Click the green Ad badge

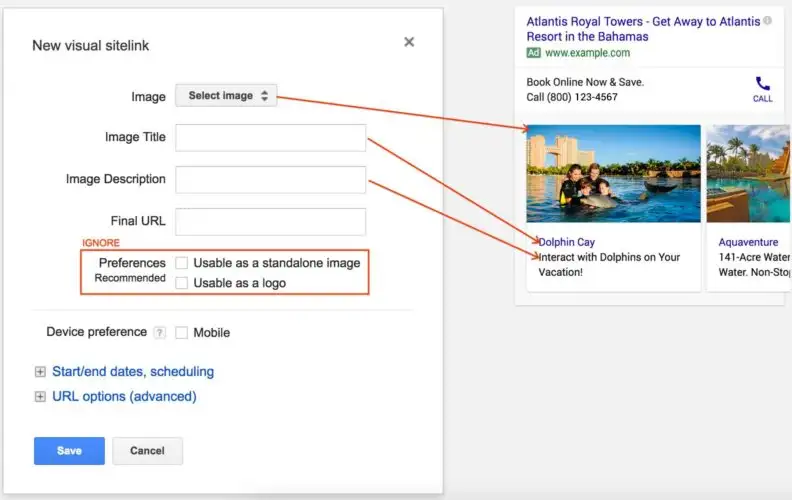533,53
